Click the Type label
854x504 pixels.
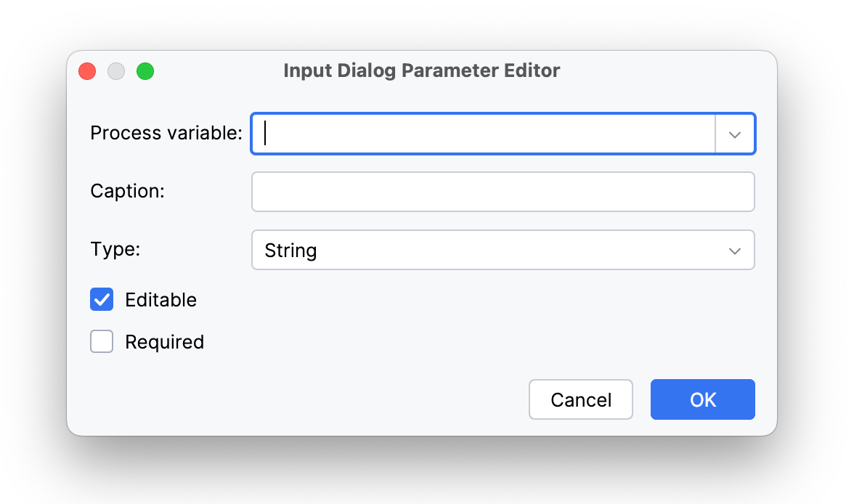click(115, 249)
